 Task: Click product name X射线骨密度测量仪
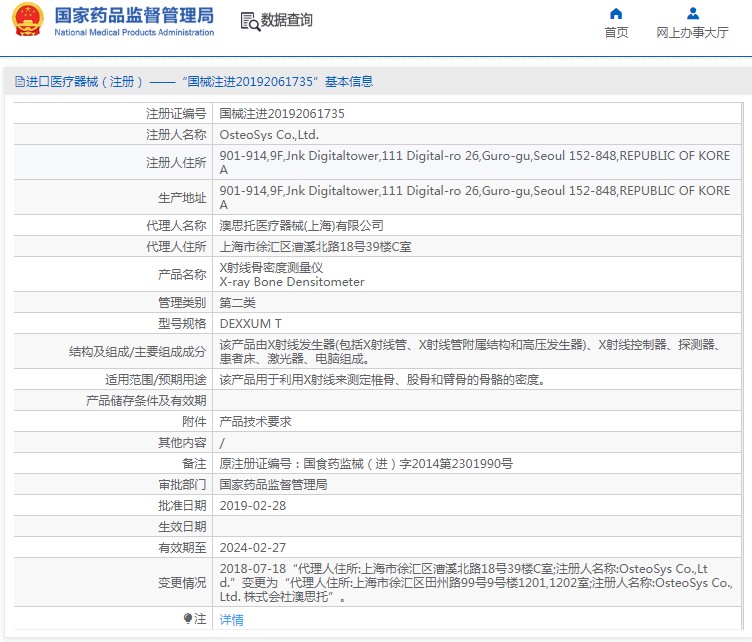[x=271, y=268]
